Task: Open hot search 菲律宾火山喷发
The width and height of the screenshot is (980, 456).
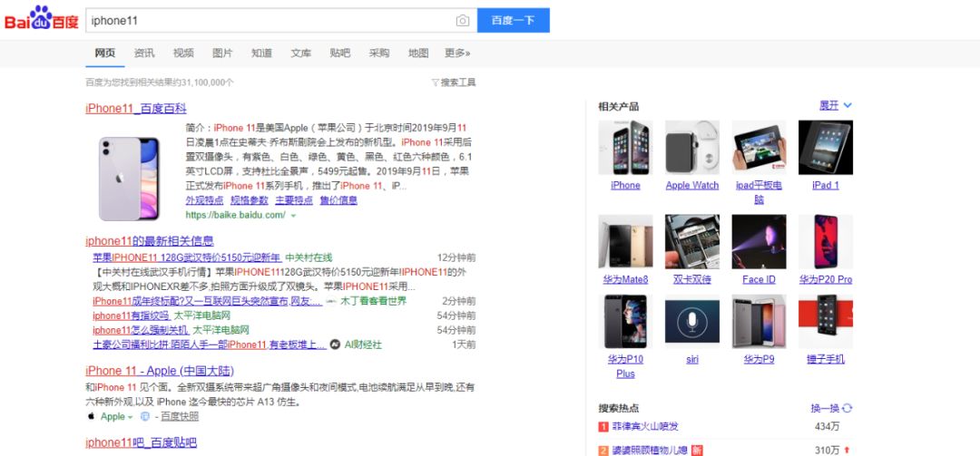Action: (645, 427)
